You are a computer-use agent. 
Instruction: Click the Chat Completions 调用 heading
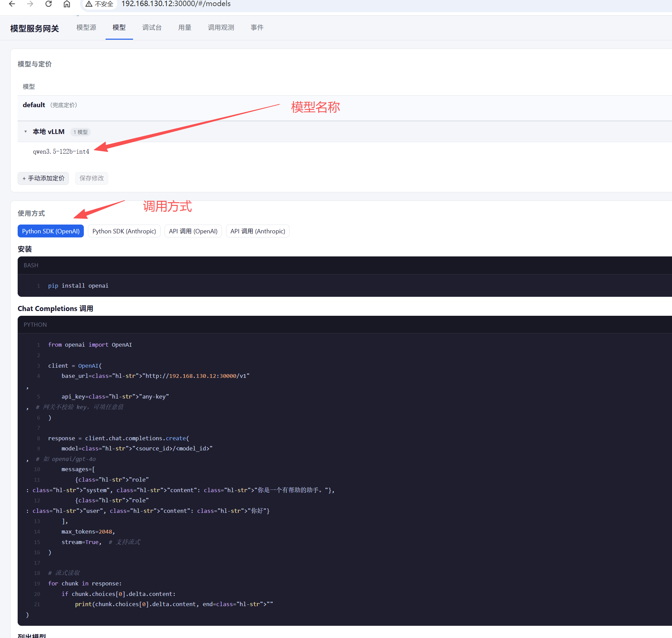coord(55,308)
